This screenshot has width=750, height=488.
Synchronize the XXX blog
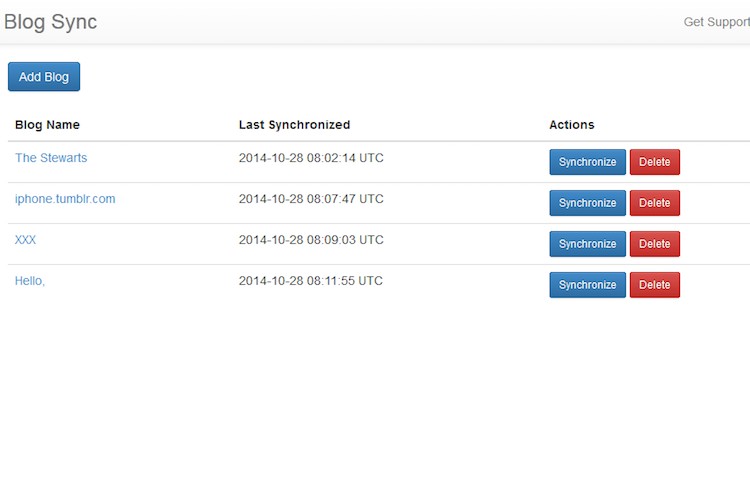(x=587, y=244)
